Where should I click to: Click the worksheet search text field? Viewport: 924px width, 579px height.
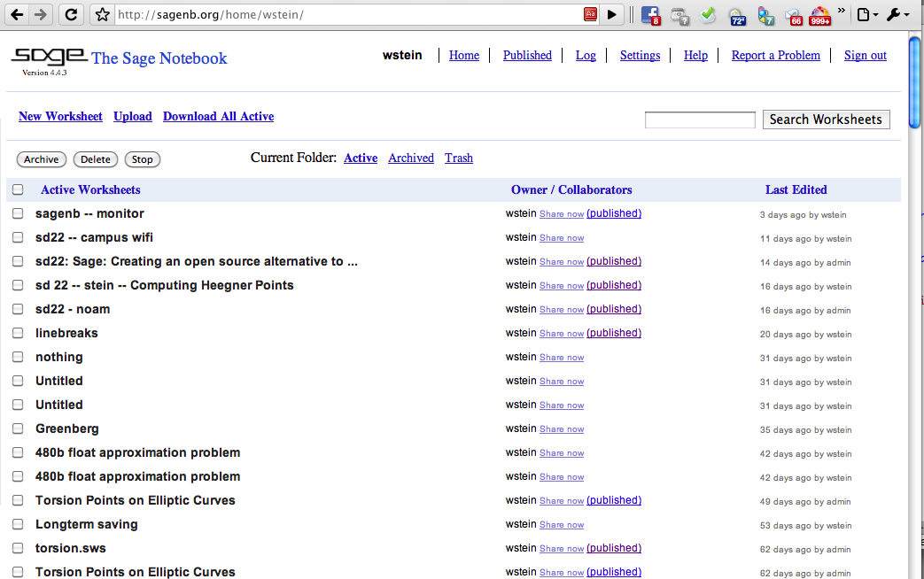point(700,120)
